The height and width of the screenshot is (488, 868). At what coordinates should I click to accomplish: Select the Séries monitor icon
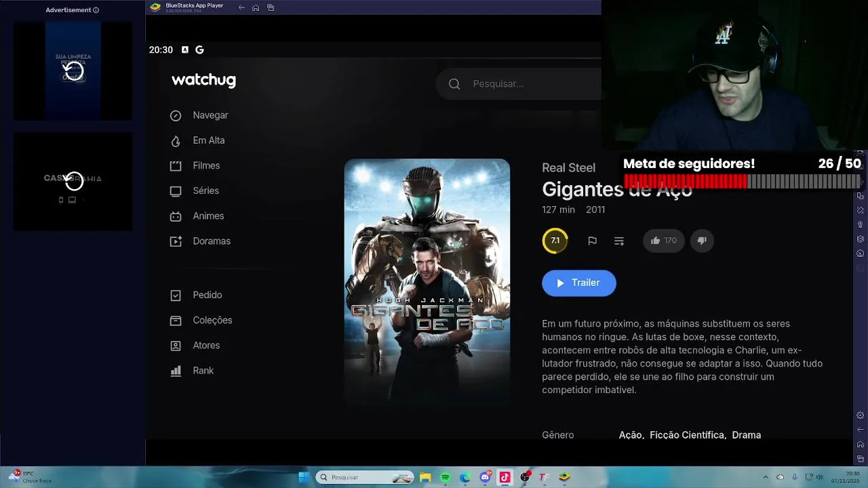pyautogui.click(x=176, y=191)
